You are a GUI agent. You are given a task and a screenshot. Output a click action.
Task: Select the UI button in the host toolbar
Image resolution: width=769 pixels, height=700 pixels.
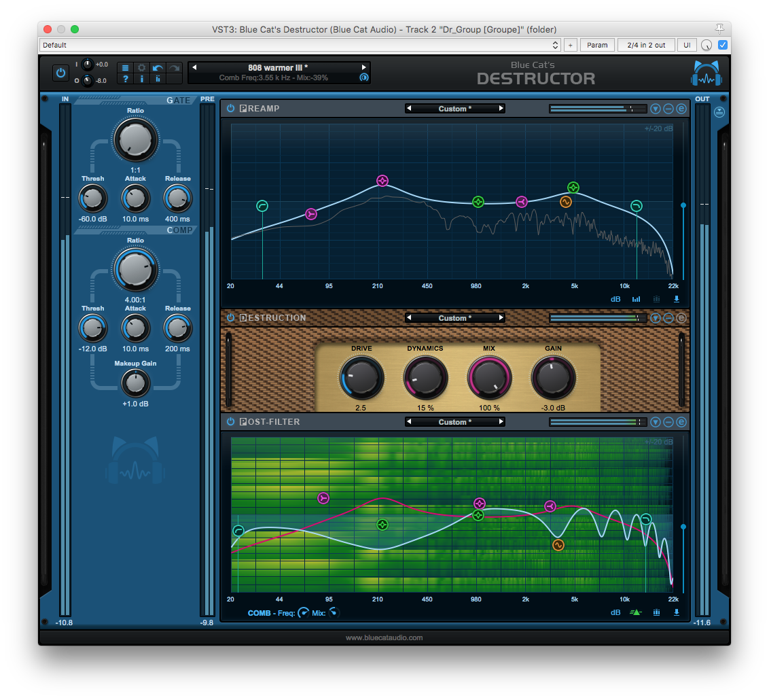pyautogui.click(x=687, y=45)
